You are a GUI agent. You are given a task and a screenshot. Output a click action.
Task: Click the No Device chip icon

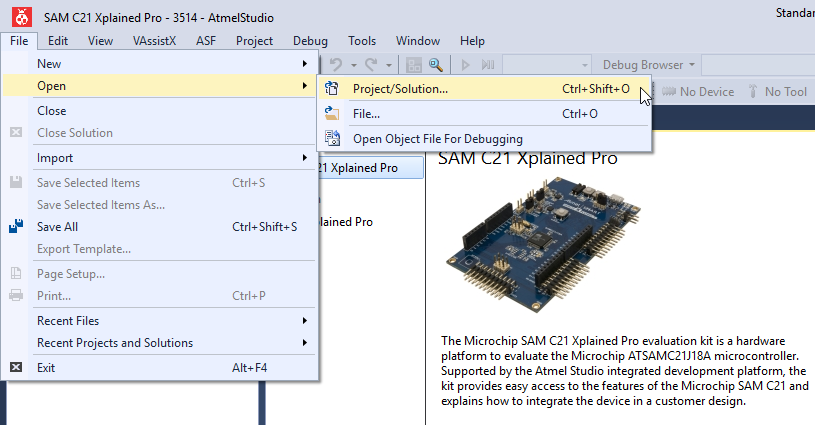(x=669, y=91)
